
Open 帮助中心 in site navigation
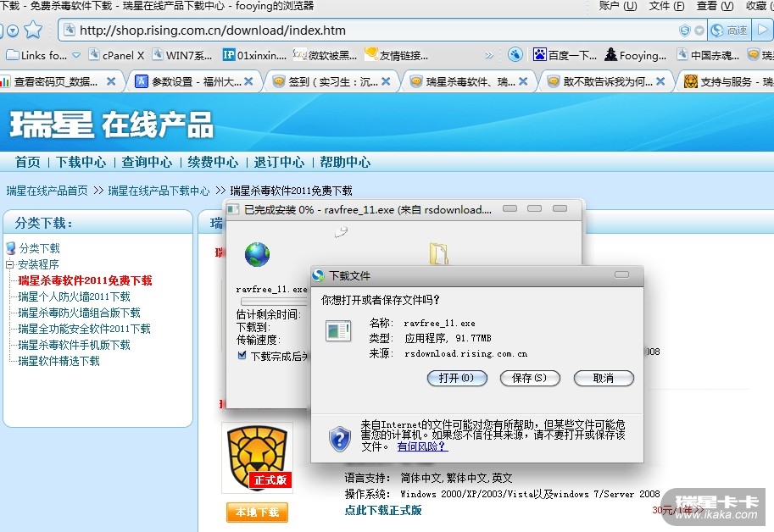pyautogui.click(x=345, y=162)
